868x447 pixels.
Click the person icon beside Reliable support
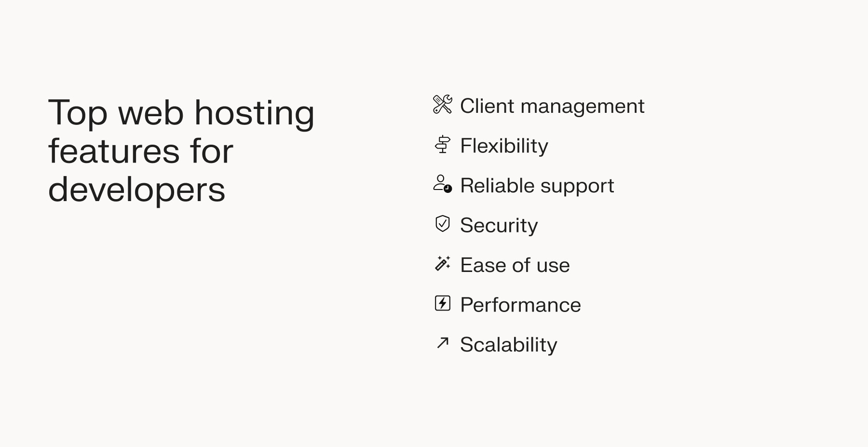(x=442, y=184)
